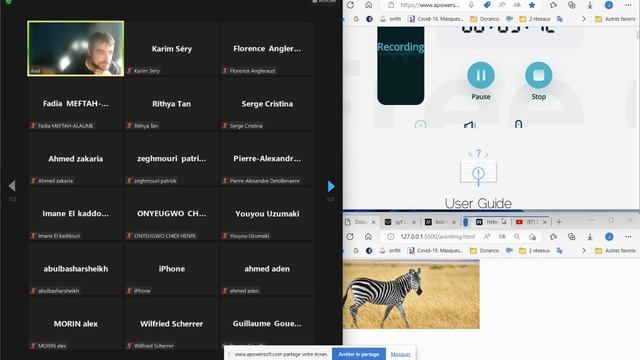This screenshot has width=640, height=360.
Task: Click zoom magnifier icon in bottom address bar
Action: pos(517,236)
